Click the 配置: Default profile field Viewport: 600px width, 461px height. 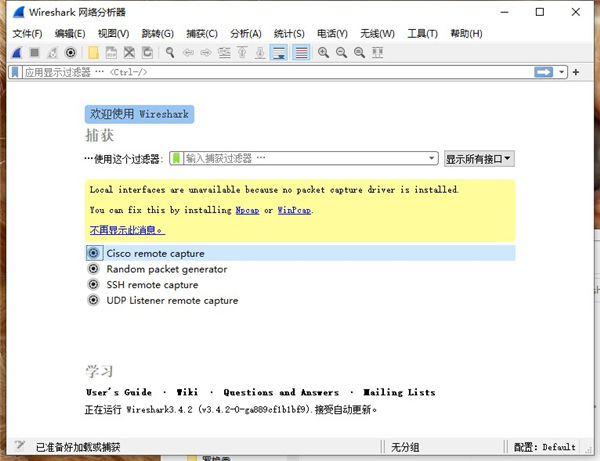point(545,447)
